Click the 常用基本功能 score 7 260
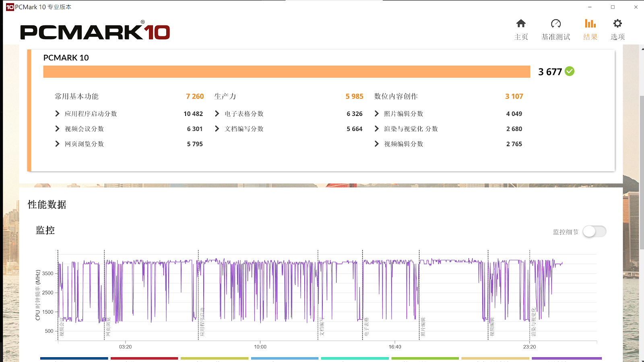The width and height of the screenshot is (644, 362). tap(195, 96)
